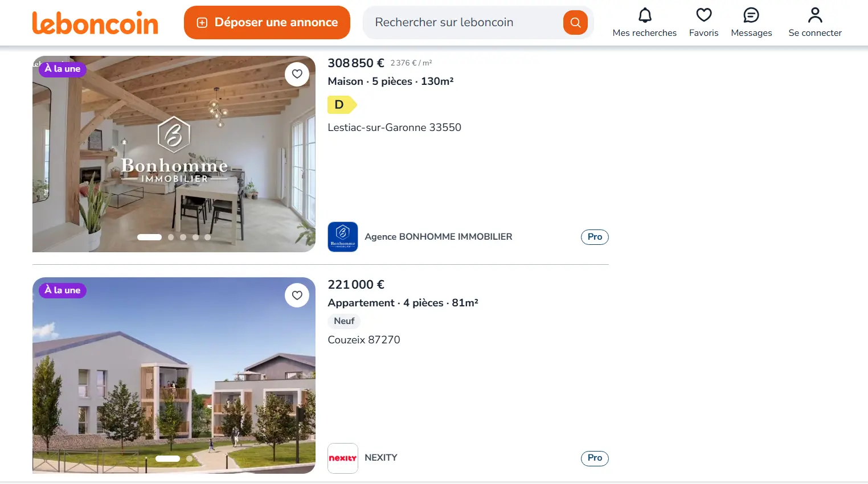Open the Bonhomme Immobilier agency logo

point(343,237)
